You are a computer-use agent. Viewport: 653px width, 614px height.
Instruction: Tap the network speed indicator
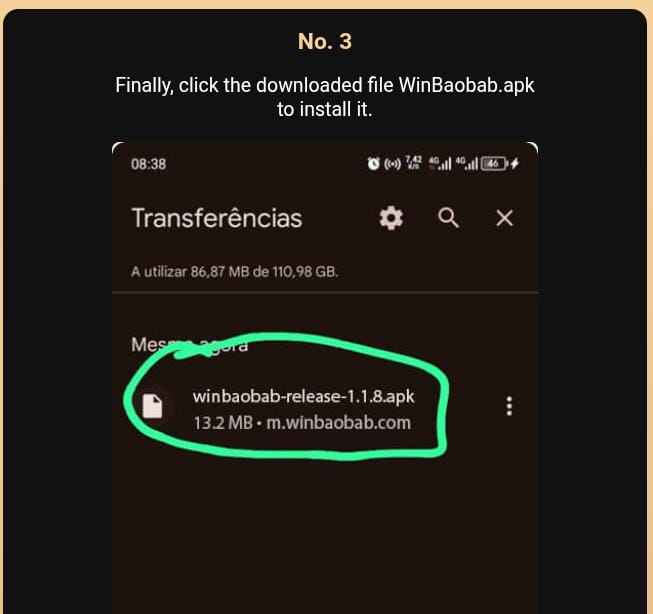[414, 163]
